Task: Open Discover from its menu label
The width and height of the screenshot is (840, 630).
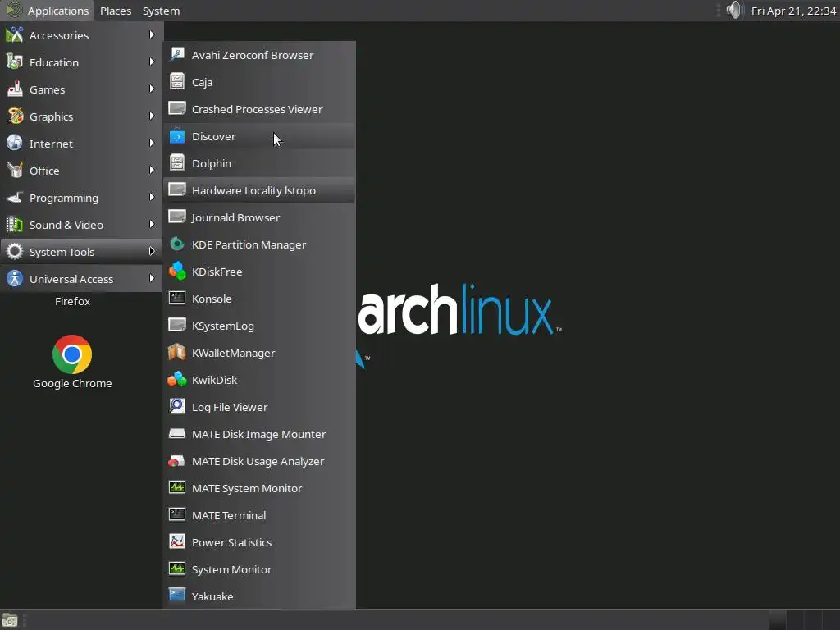Action: pyautogui.click(x=214, y=137)
